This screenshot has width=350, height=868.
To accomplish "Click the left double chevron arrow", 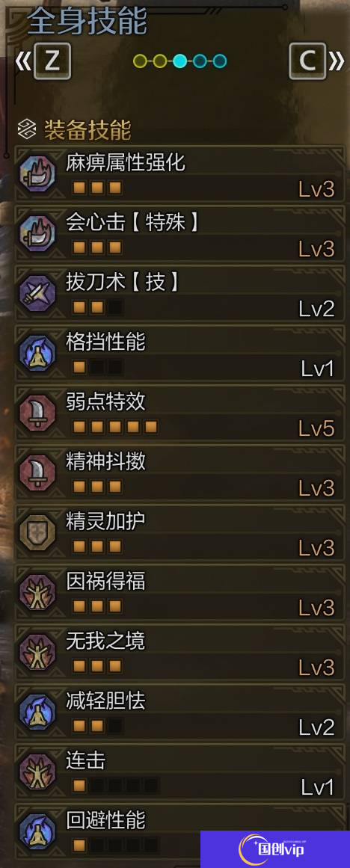I will pyautogui.click(x=22, y=62).
